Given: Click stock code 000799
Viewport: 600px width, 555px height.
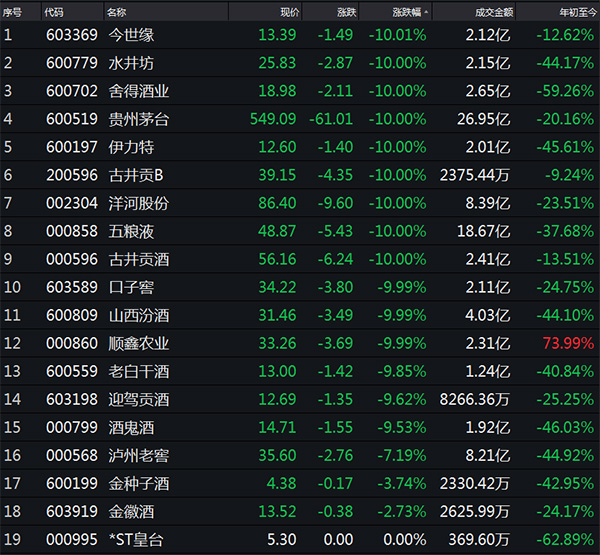Looking at the screenshot, I should coord(72,427).
